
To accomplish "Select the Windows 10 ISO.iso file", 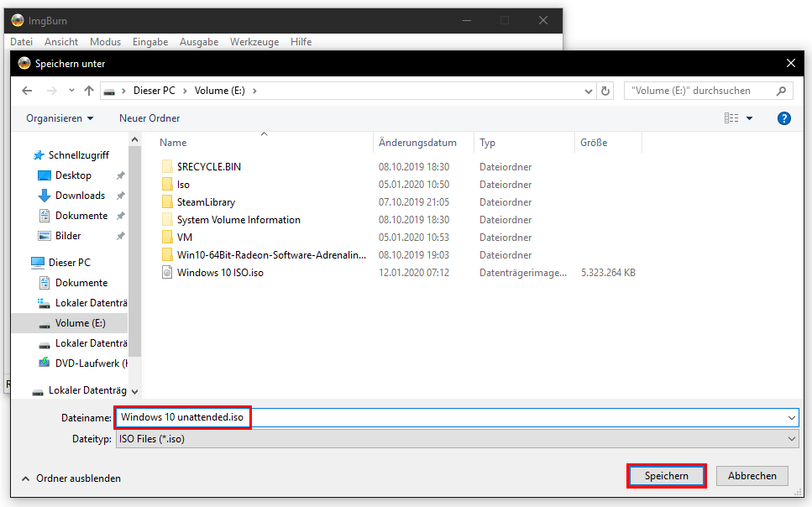I will pos(220,273).
